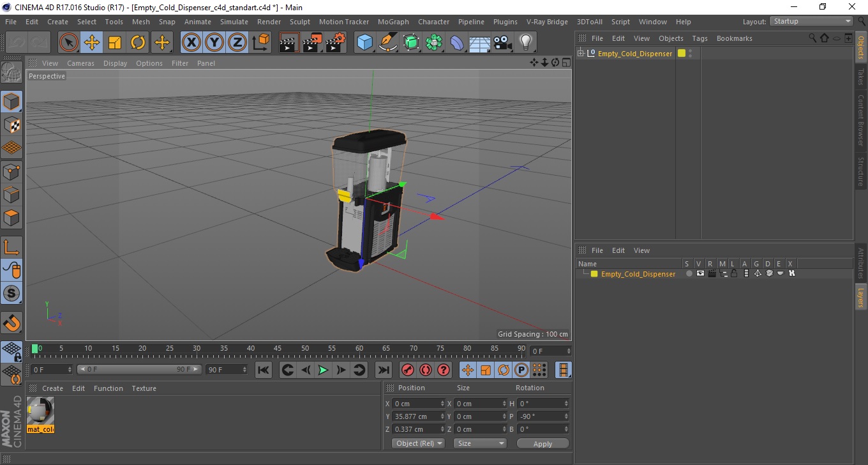Open Objects manager Tags menu
Screen dimensions: 868x465
700,38
